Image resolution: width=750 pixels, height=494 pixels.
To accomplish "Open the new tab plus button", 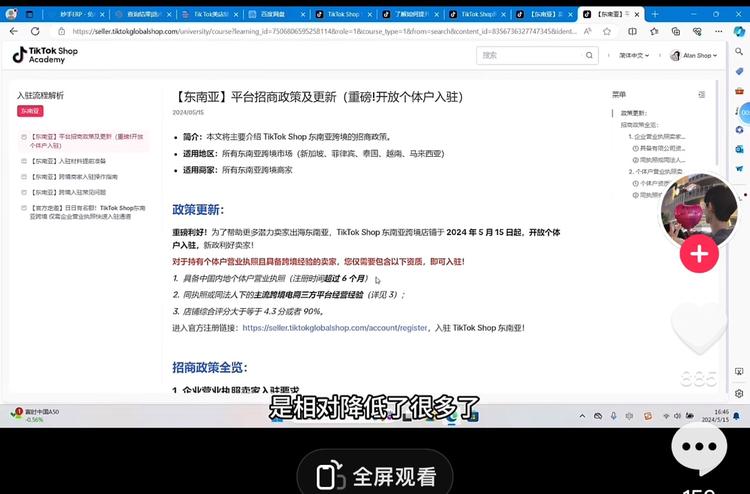I will tap(655, 14).
